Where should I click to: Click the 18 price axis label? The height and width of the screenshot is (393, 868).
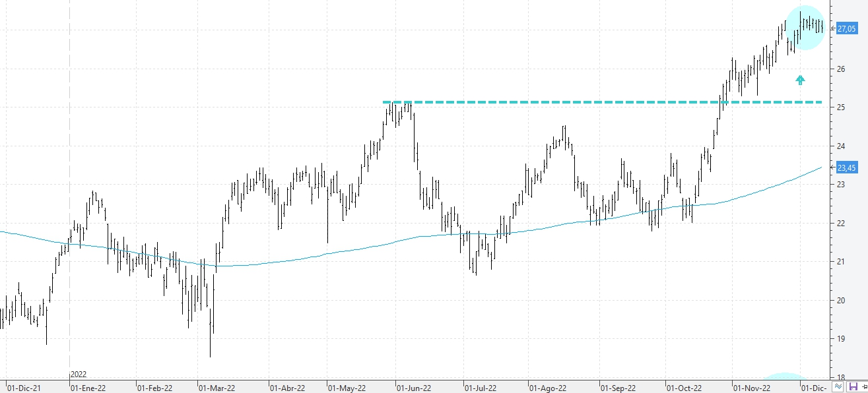pos(842,377)
